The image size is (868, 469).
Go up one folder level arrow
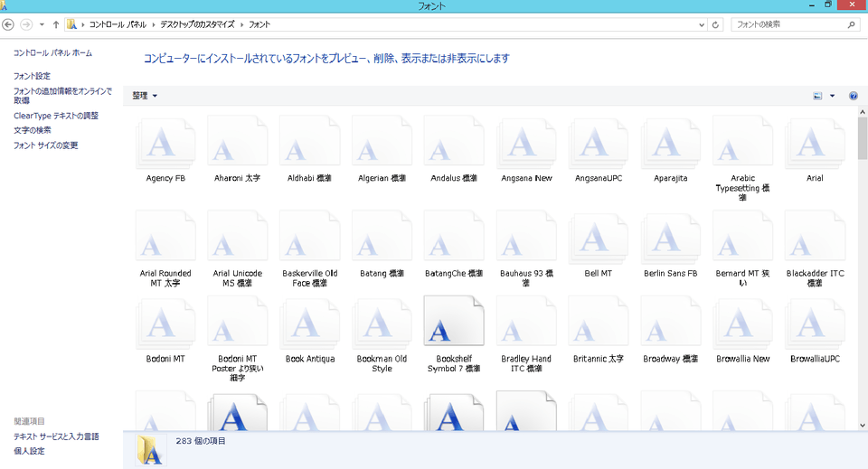tap(56, 24)
